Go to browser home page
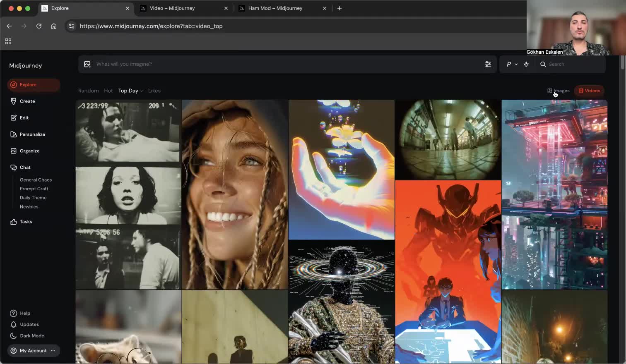The image size is (626, 364). [x=54, y=26]
